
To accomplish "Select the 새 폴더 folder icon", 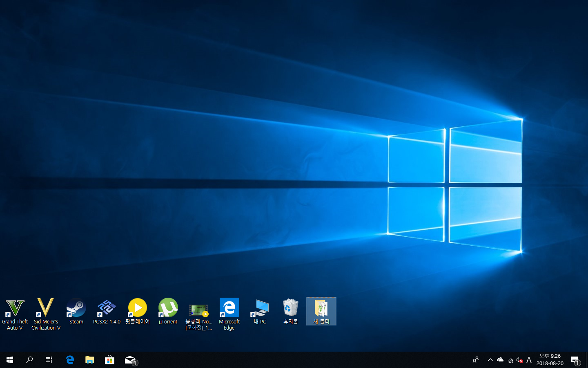I will point(321,311).
